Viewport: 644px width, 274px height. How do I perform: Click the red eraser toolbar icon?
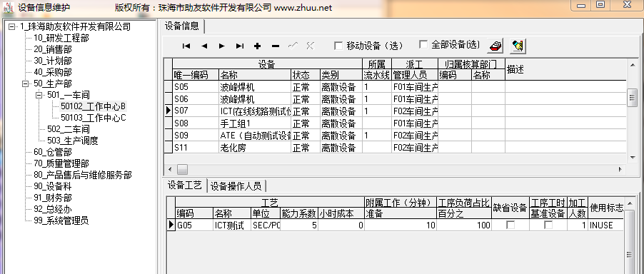pos(495,46)
